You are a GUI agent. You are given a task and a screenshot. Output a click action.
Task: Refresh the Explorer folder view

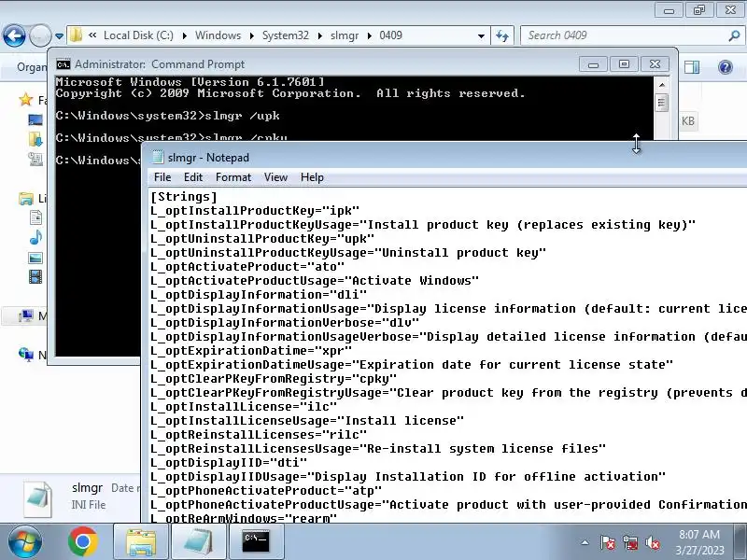pos(502,35)
